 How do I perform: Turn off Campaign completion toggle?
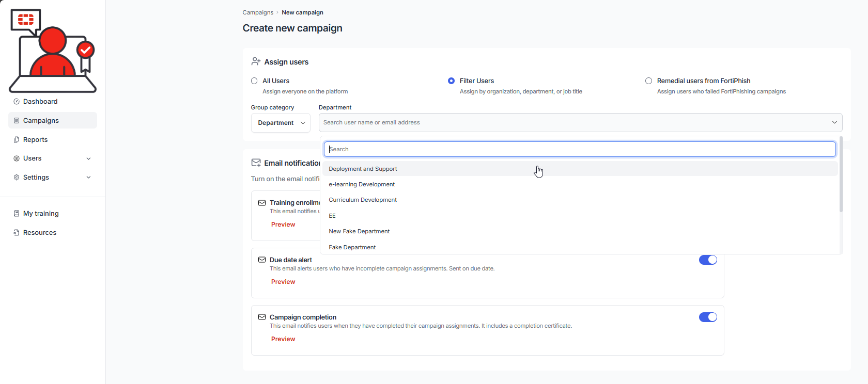click(x=708, y=317)
